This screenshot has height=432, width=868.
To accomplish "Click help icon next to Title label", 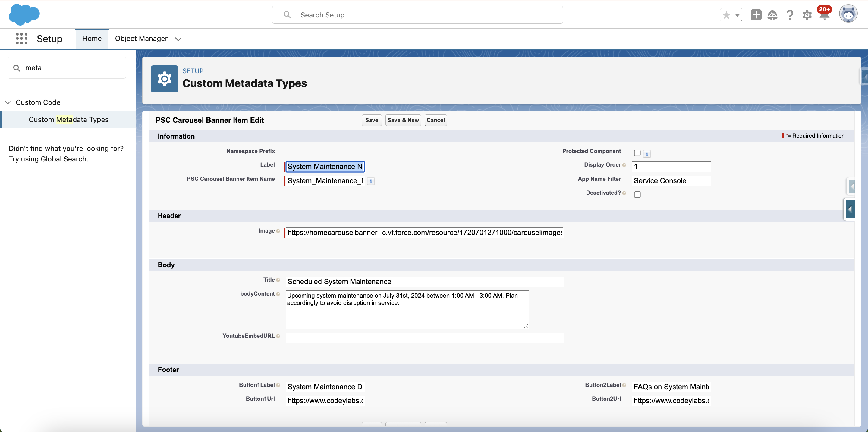I will (278, 280).
